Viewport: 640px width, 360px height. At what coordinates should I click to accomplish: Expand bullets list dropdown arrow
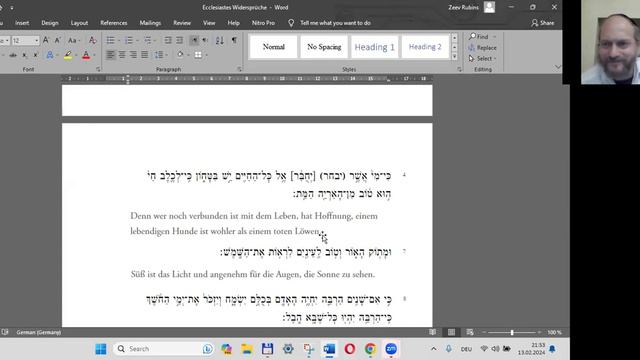pos(119,40)
